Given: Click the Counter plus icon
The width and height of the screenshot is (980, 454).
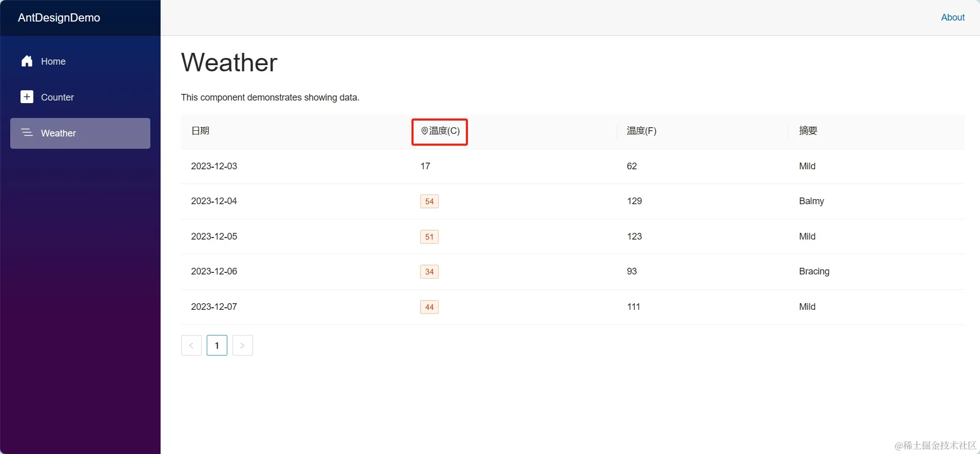Looking at the screenshot, I should (x=27, y=97).
